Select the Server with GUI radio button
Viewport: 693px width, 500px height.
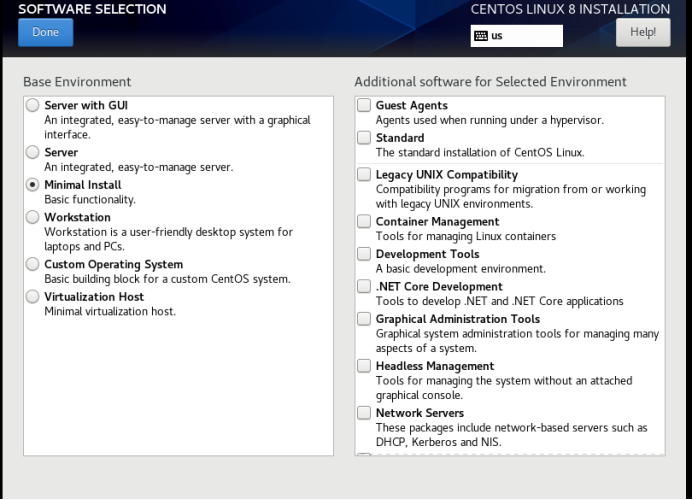pos(32,105)
